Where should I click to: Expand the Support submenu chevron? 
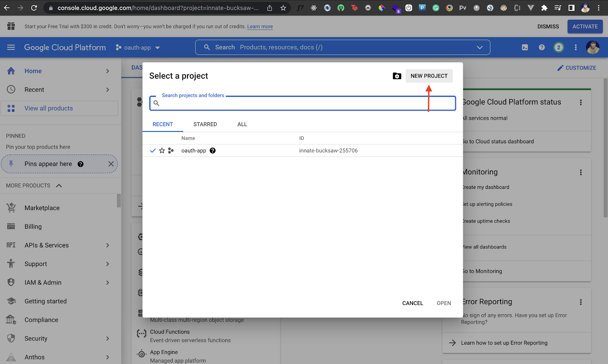click(x=108, y=264)
